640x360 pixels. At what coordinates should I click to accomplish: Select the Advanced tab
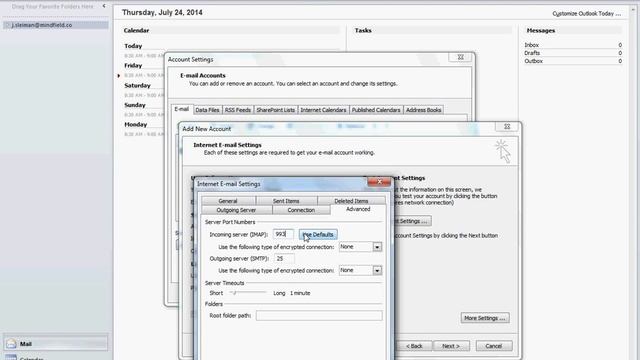(358, 209)
